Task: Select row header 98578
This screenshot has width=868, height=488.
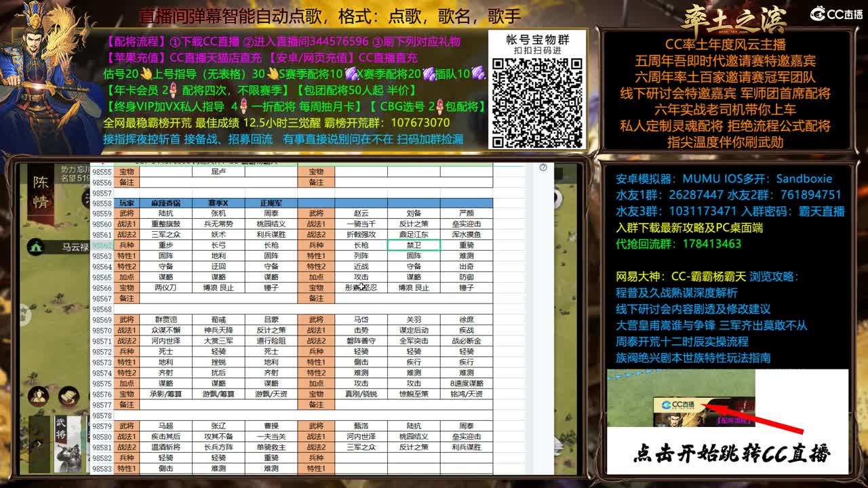Action: click(102, 415)
